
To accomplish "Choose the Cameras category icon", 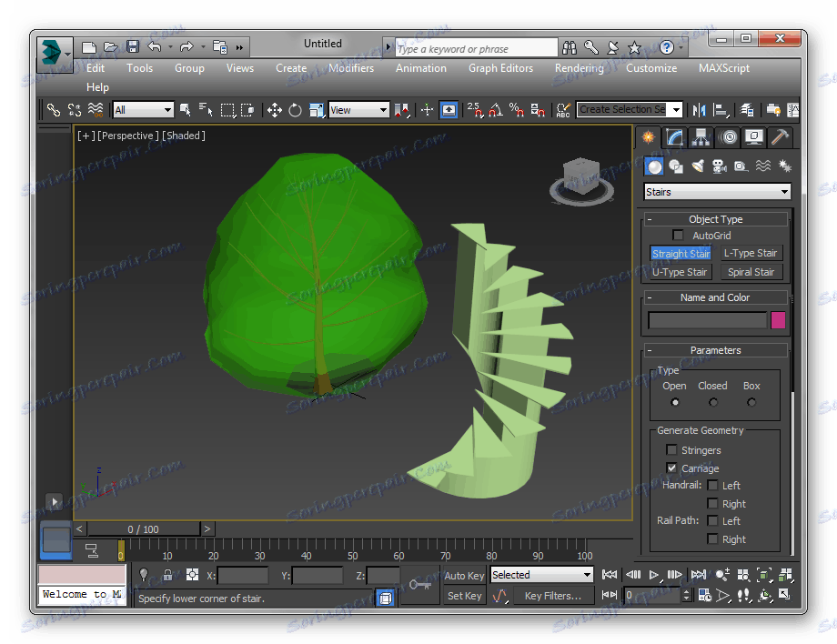I will 719,166.
